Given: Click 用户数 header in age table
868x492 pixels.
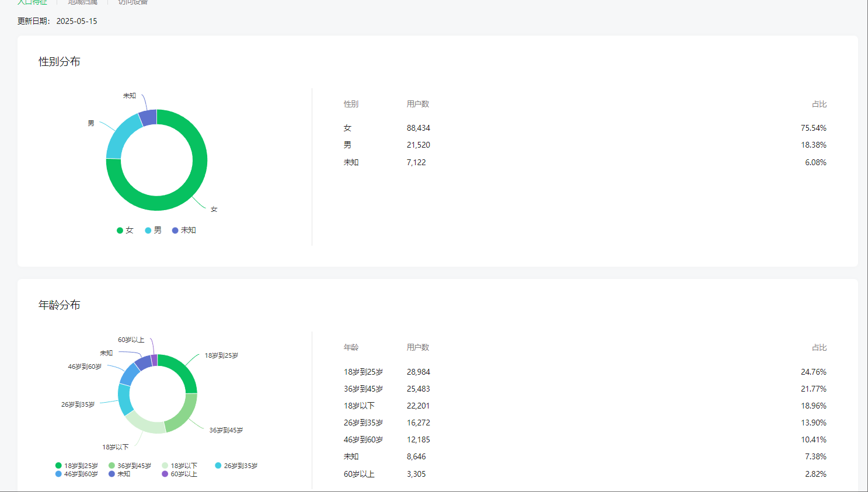Looking at the screenshot, I should pos(418,347).
